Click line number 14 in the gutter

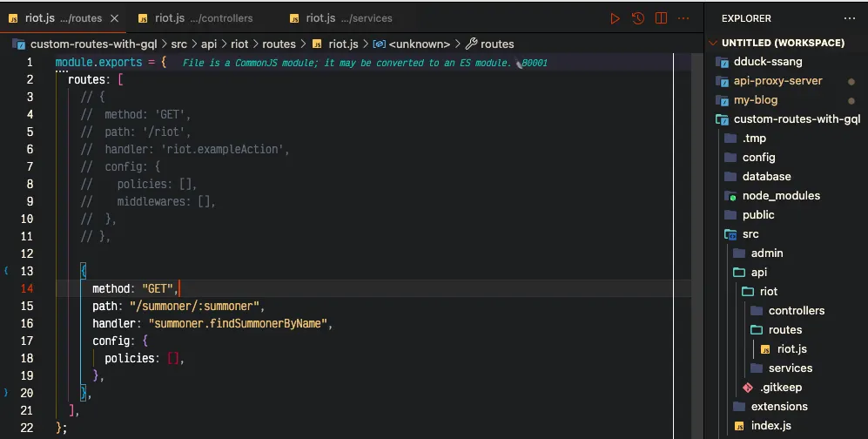tap(27, 288)
